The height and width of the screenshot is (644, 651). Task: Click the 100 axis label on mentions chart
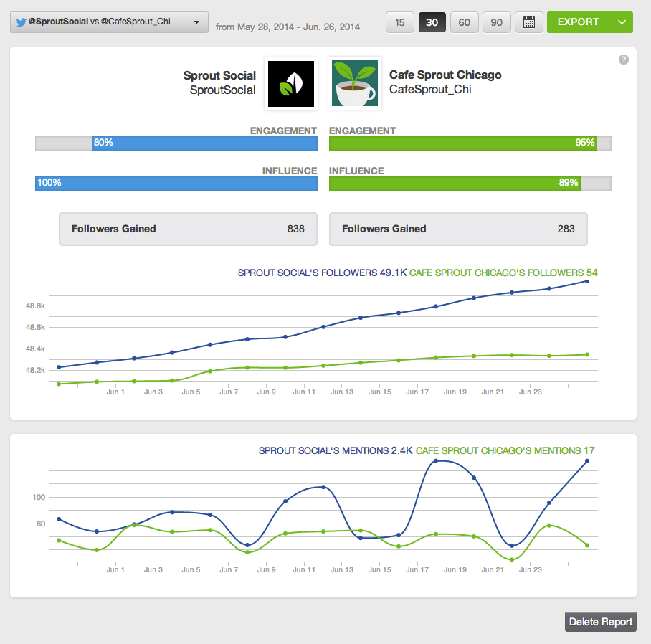pos(39,497)
